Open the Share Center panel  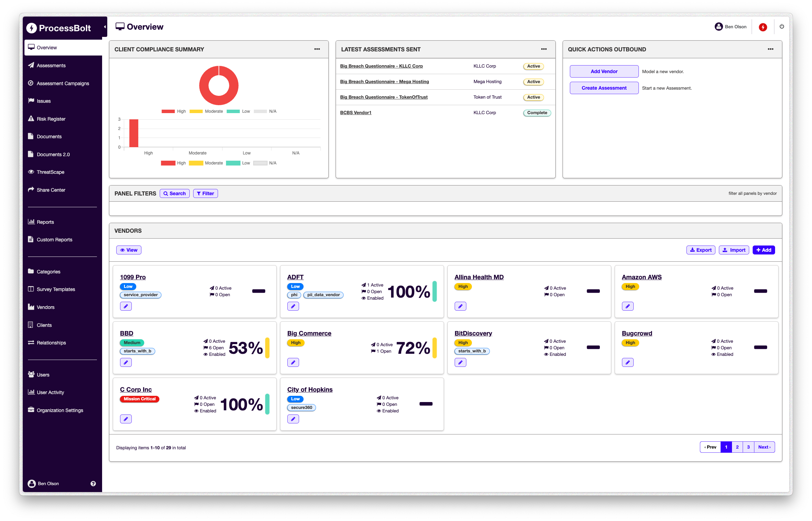(51, 190)
